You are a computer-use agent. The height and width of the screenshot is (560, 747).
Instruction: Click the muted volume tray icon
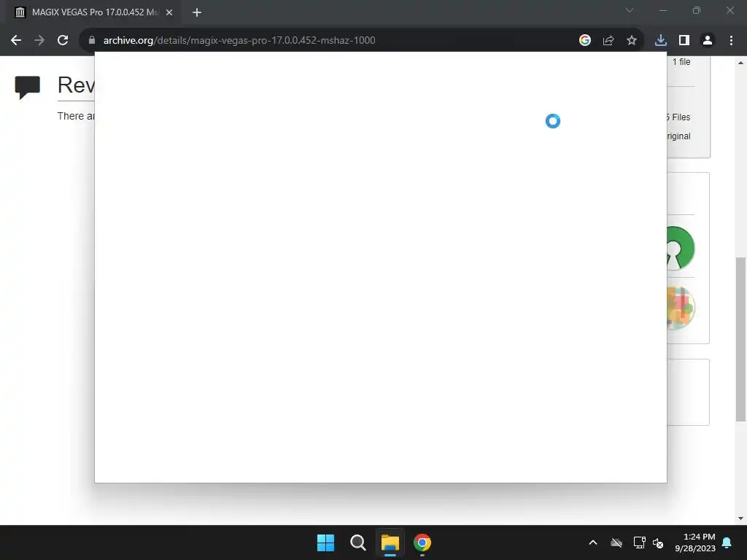(658, 542)
